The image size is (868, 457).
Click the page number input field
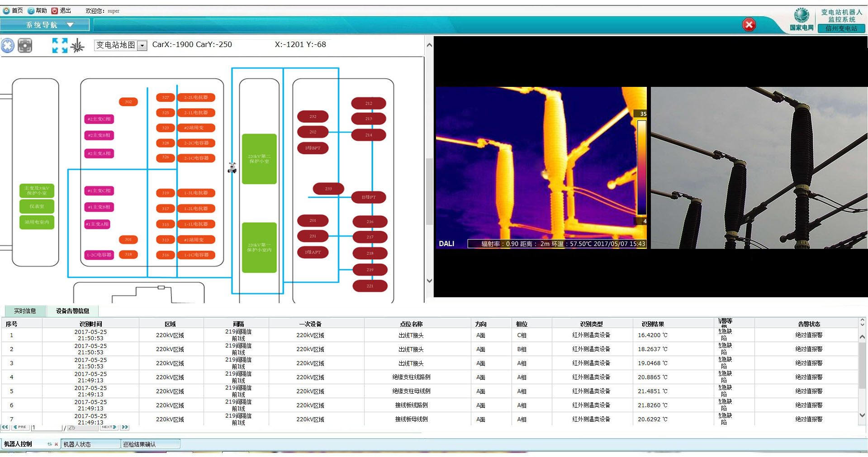46,428
